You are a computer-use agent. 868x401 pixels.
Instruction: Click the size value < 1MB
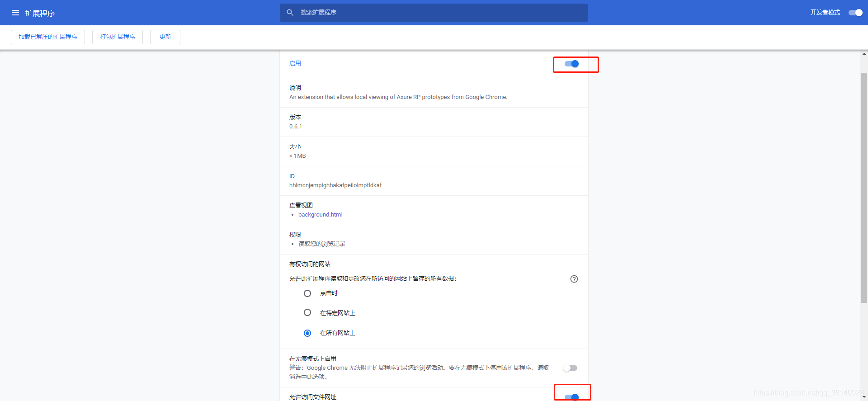click(297, 156)
